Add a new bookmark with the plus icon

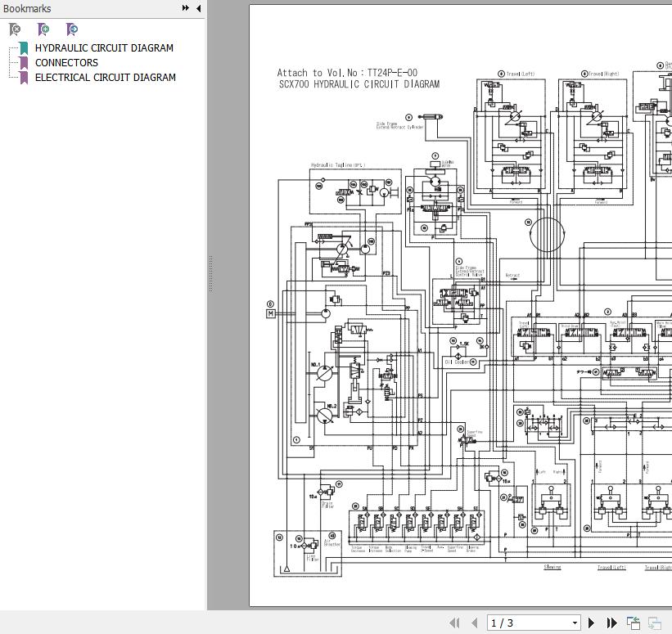point(43,29)
